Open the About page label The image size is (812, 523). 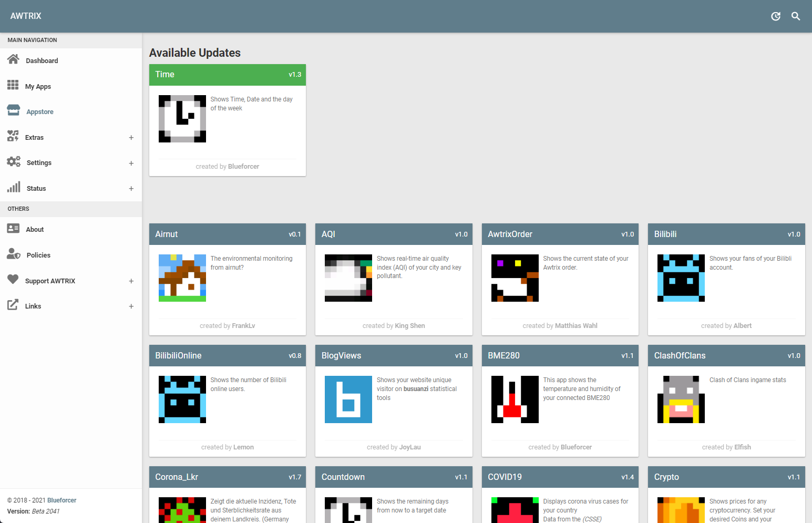[35, 230]
